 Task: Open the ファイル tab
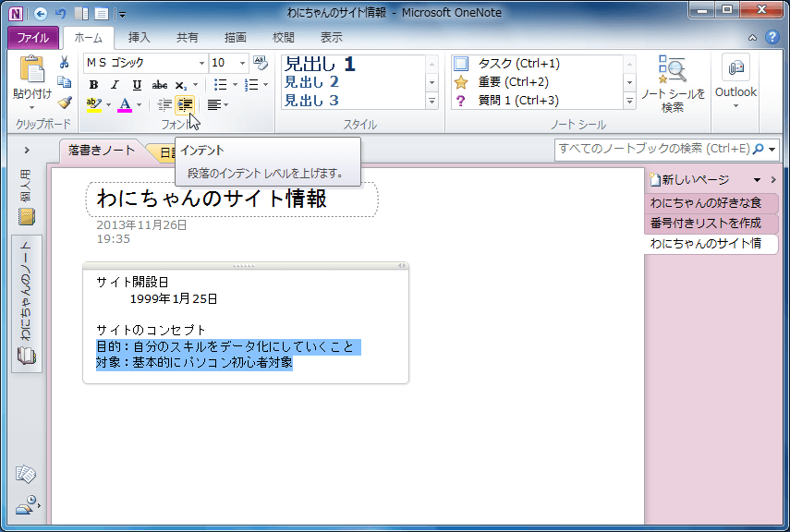tap(33, 38)
